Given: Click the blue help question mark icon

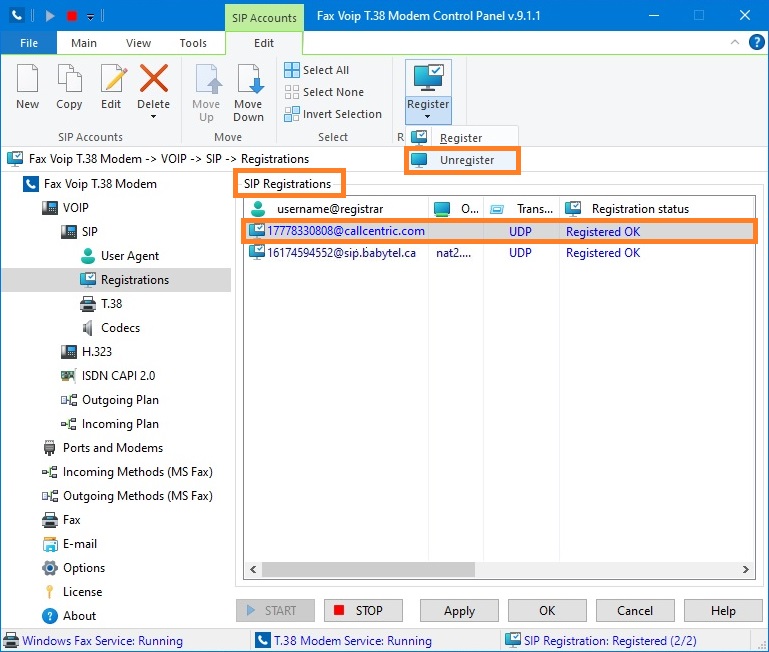Looking at the screenshot, I should click(x=756, y=42).
